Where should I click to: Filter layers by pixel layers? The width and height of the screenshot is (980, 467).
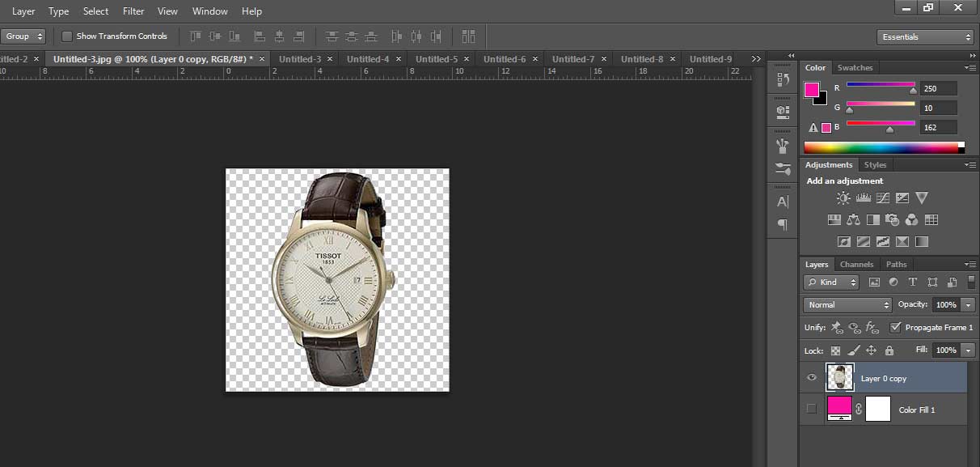874,282
